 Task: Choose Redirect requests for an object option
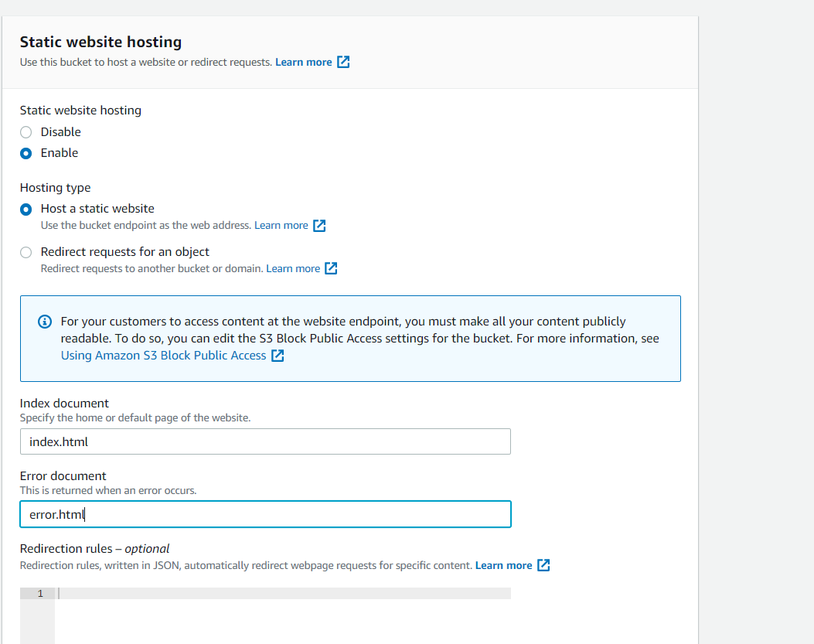[x=26, y=252]
